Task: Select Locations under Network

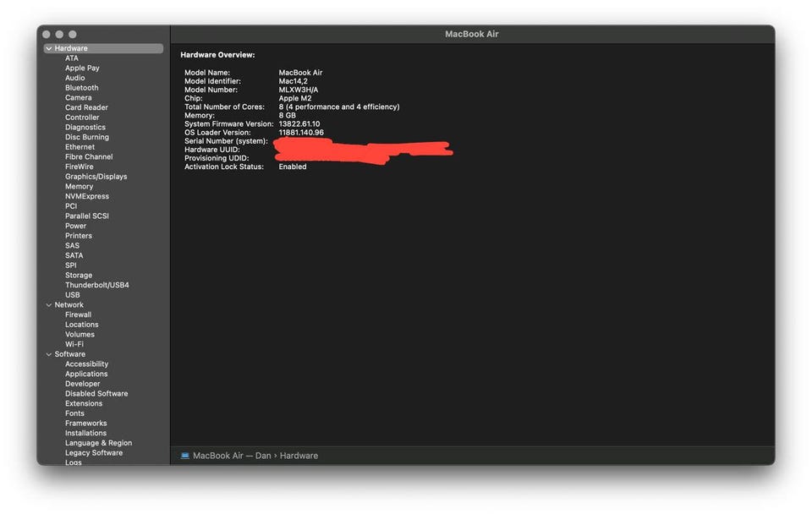Action: point(81,324)
